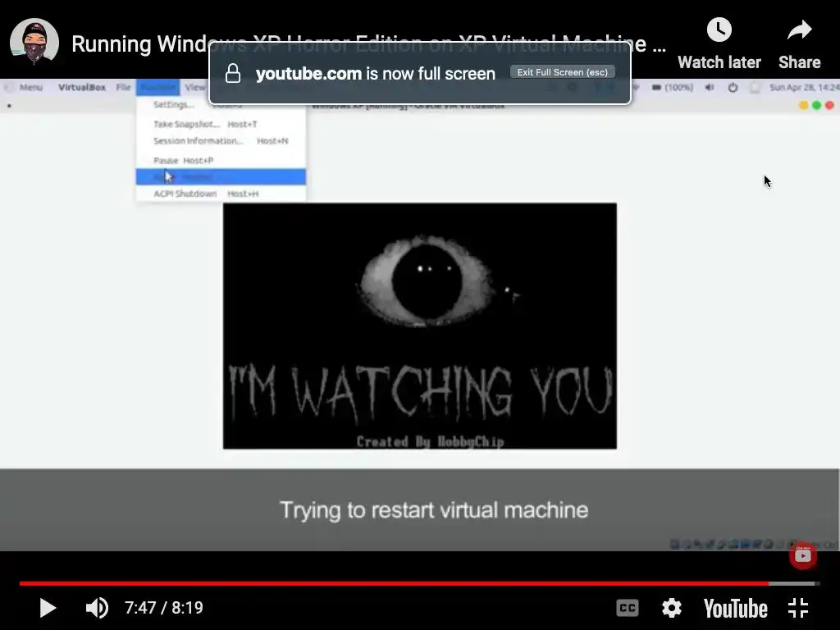Image resolution: width=840 pixels, height=630 pixels.
Task: Click the speaker icon in video's tray
Action: point(710,87)
